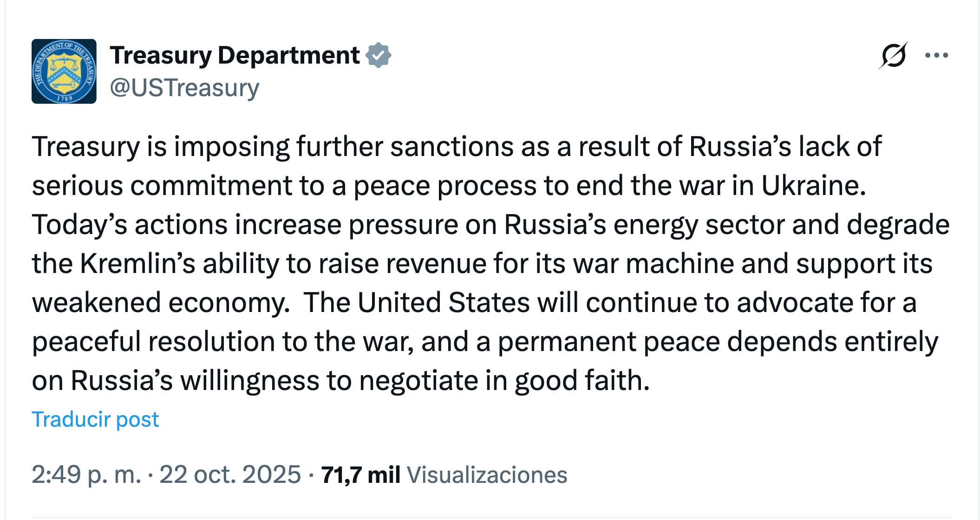
Task: Click the Treasury Department seal avatar
Action: (x=64, y=71)
